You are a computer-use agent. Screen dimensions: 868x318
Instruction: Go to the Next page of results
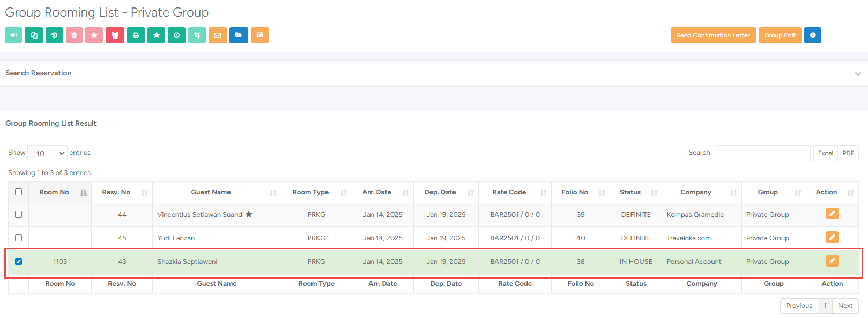[845, 306]
